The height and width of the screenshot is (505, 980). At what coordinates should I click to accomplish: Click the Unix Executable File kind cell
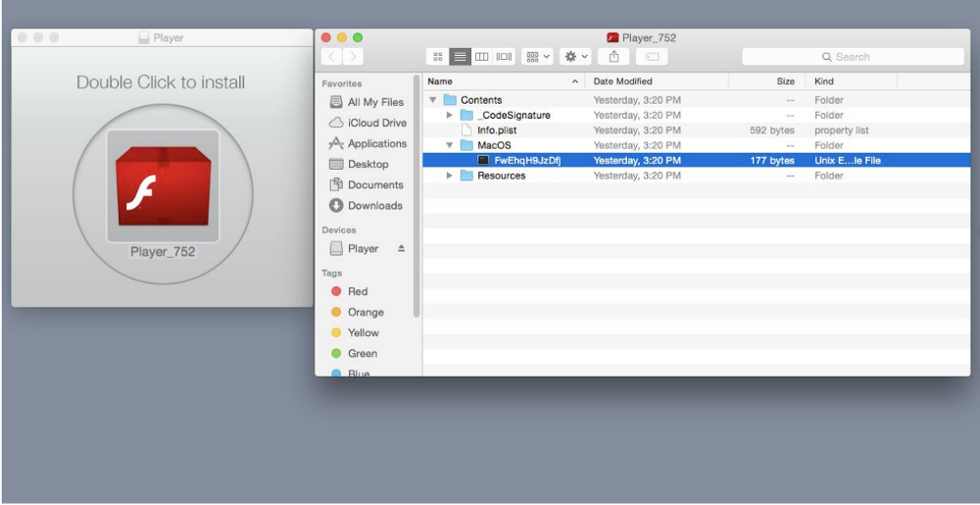848,161
